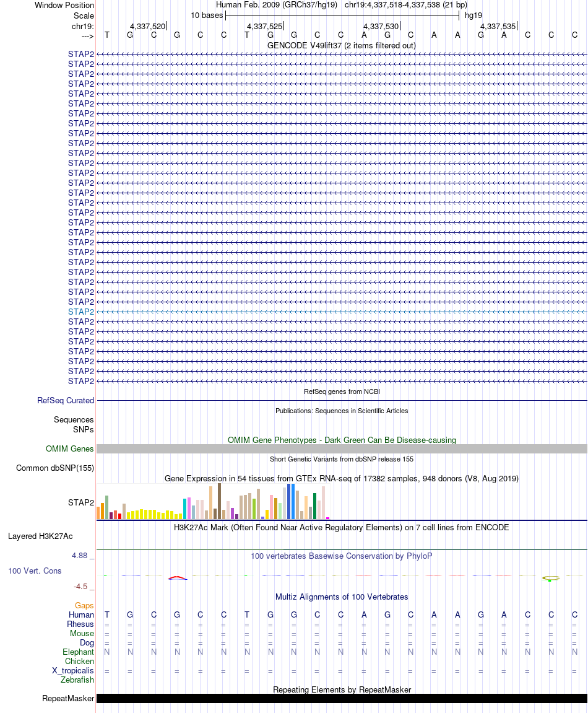588x713 pixels.
Task: Click the 10 bases scale bar
Action: 342,15
